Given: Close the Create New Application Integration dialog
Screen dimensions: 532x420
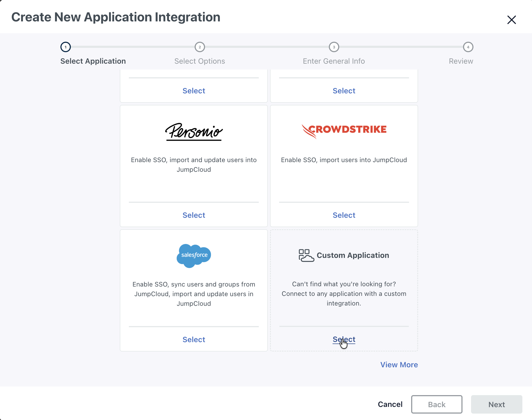Looking at the screenshot, I should point(511,20).
